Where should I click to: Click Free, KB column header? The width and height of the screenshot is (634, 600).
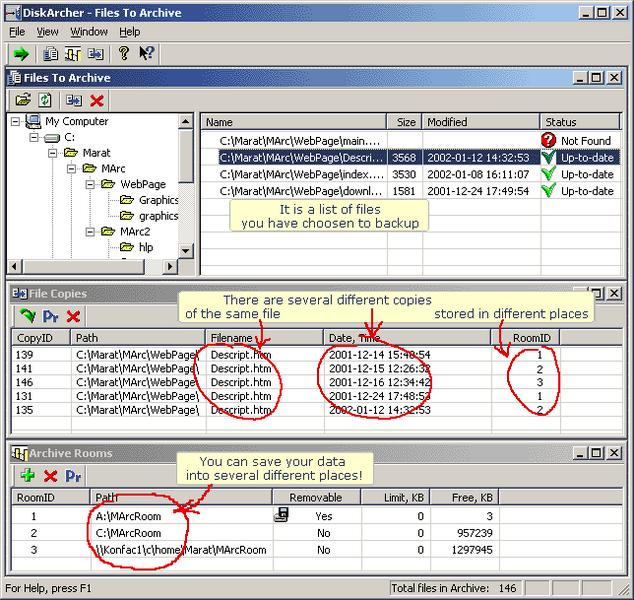(464, 497)
